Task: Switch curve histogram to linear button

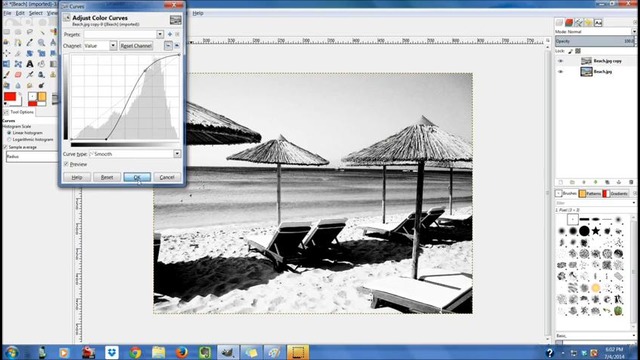Action: point(168,46)
